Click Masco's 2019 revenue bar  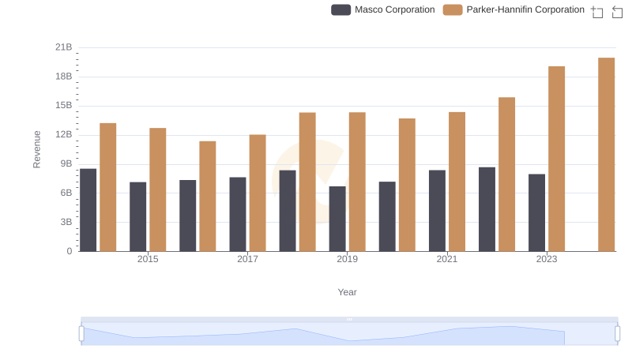click(x=337, y=219)
